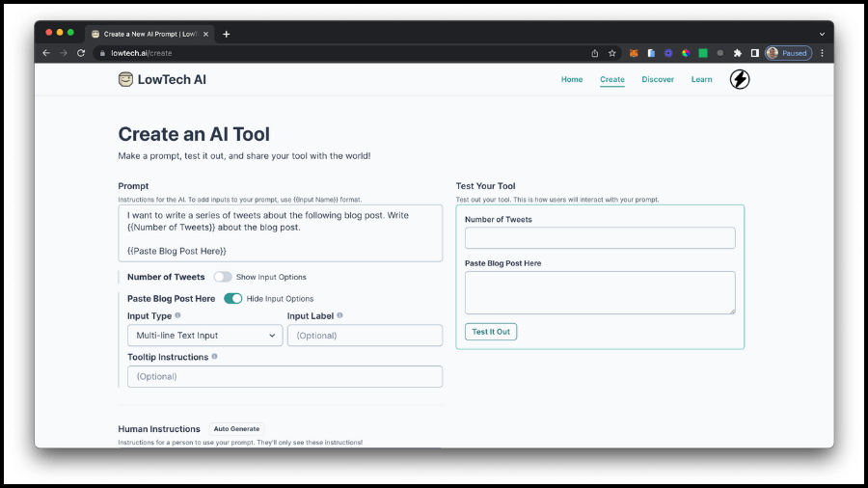Image resolution: width=868 pixels, height=488 pixels.
Task: Open the Chrome three-dot menu
Action: pos(822,53)
